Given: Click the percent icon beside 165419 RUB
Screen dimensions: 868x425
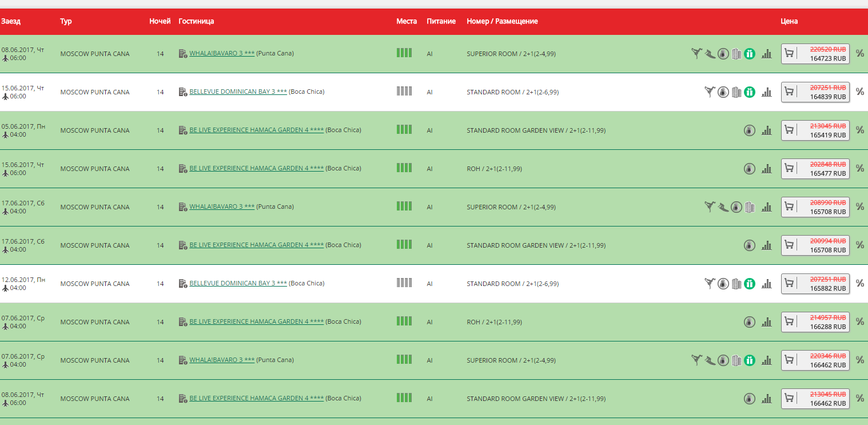Looking at the screenshot, I should (860, 130).
